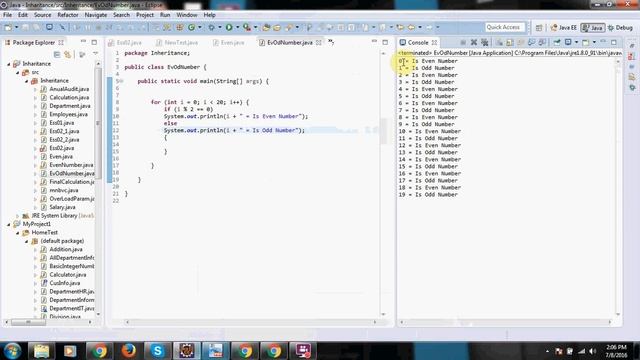This screenshot has height=360, width=640.
Task: Click Remove All Terminated Launches icon
Action: click(x=485, y=42)
